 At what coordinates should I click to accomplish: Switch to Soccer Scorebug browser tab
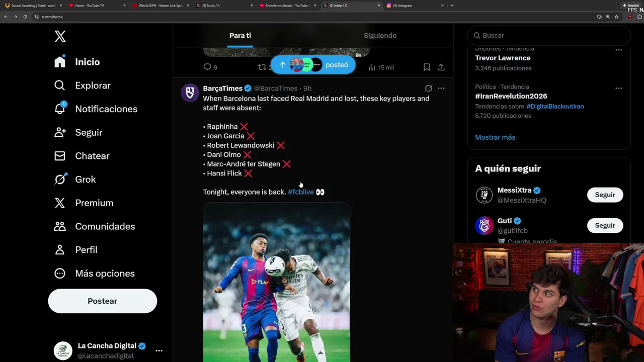point(33,6)
